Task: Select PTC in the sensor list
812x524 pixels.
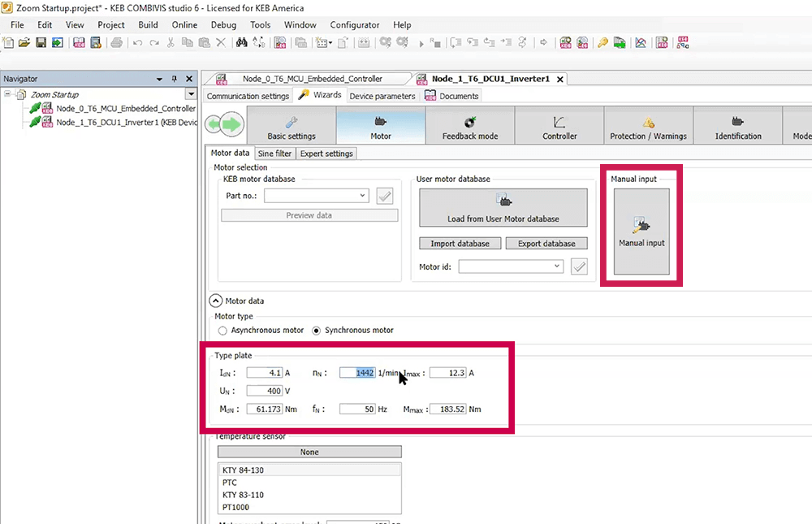Action: tap(309, 483)
